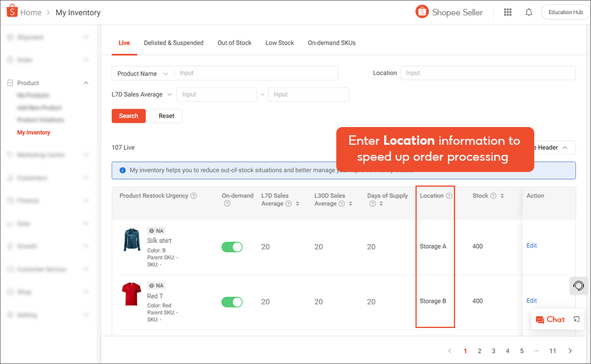Image resolution: width=591 pixels, height=364 pixels.
Task: Sort by Days of Supply arrows
Action: [381, 203]
